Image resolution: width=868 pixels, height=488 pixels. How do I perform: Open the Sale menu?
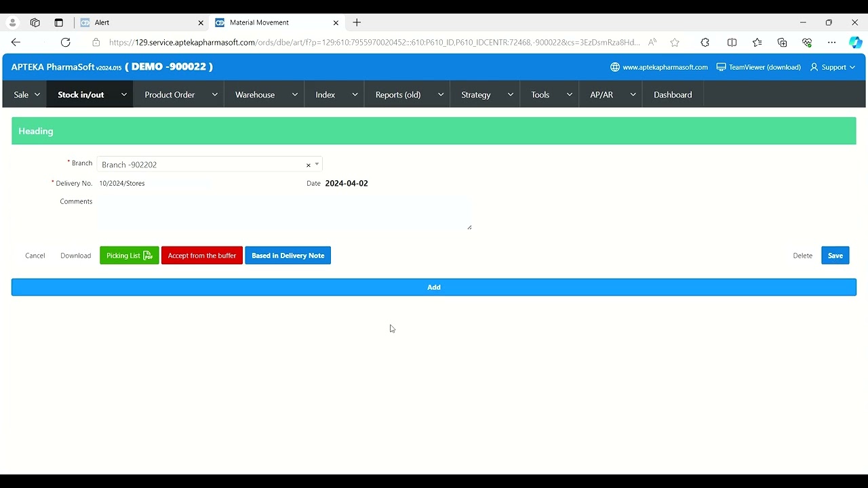point(21,95)
